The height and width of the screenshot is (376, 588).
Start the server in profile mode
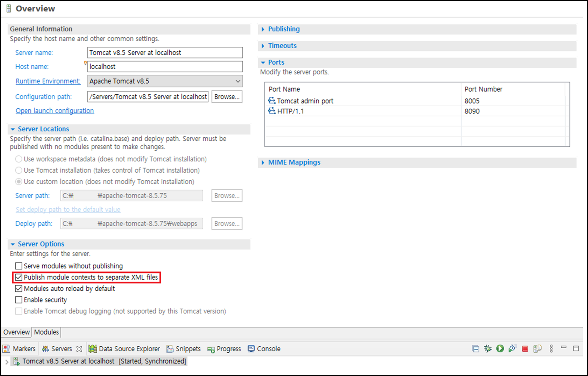(513, 349)
